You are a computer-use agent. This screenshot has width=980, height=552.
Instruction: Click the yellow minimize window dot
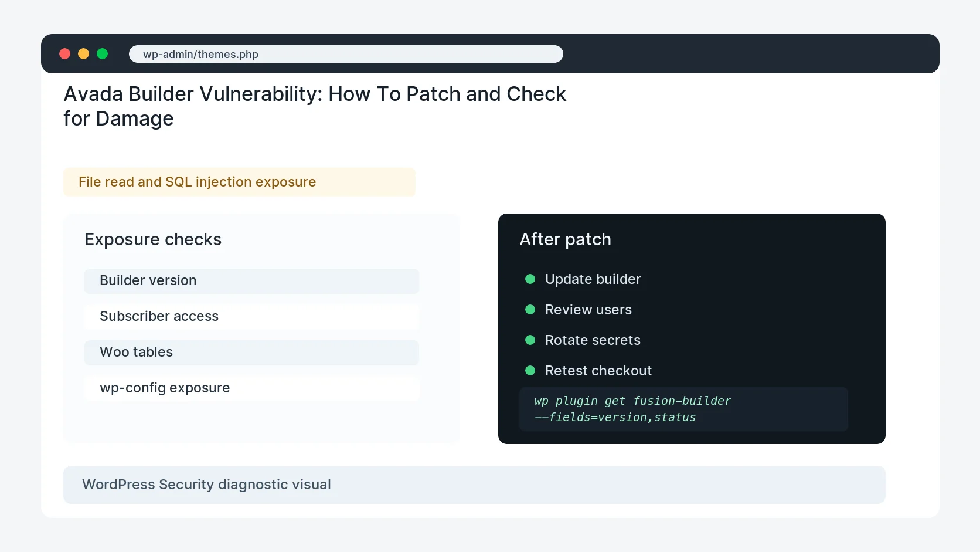(84, 54)
